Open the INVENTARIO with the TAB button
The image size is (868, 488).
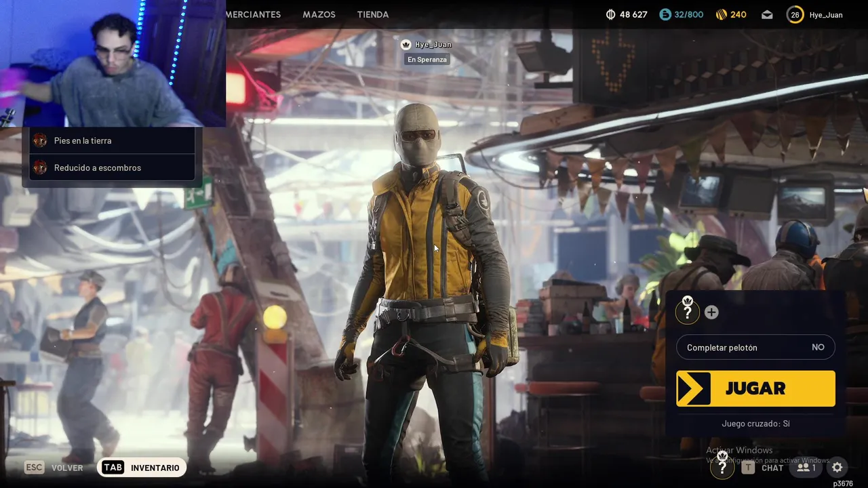[142, 468]
